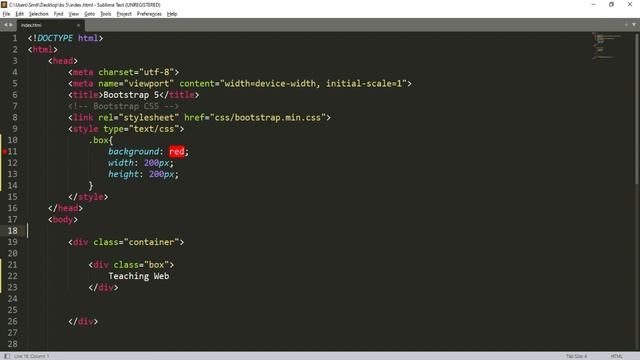Open the File menu

click(x=6, y=14)
